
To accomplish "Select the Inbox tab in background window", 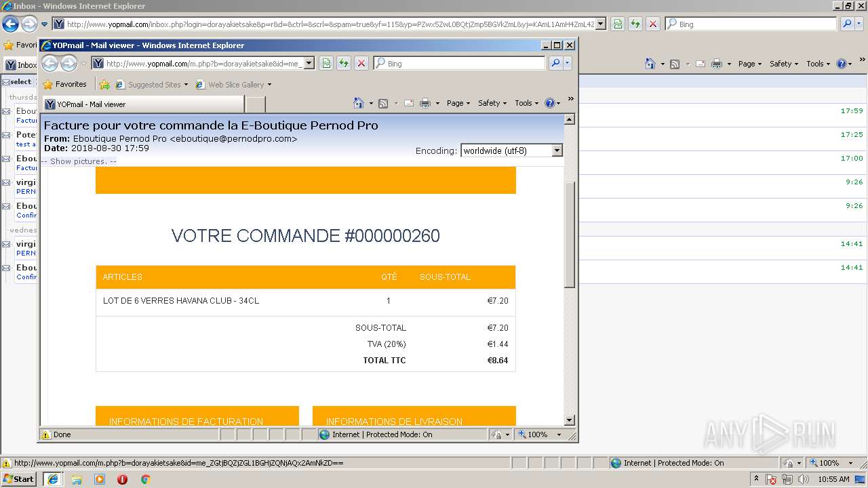I will [x=21, y=65].
